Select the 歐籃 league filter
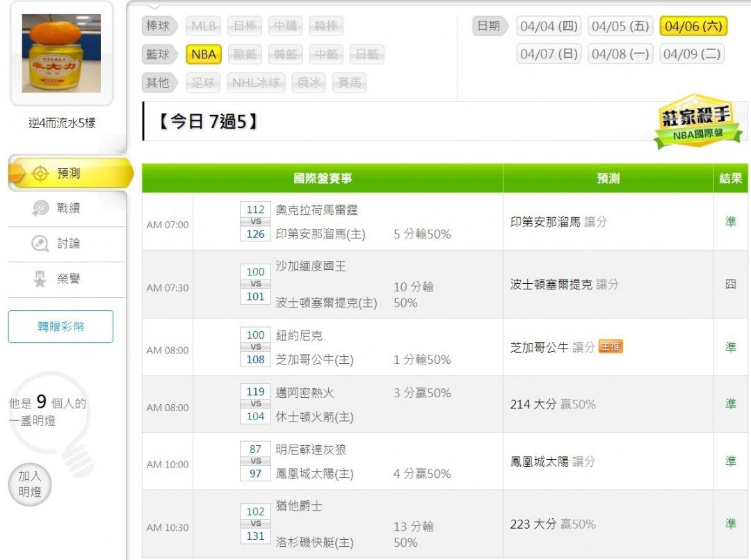 (x=245, y=54)
